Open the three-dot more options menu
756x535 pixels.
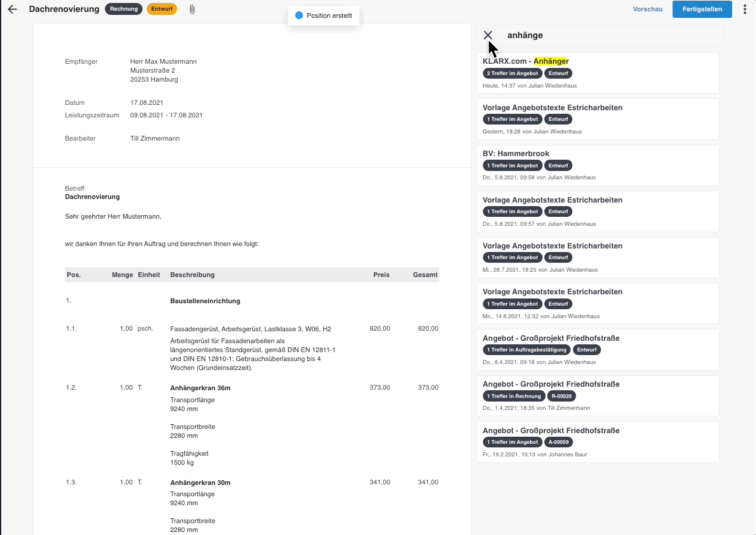[745, 10]
